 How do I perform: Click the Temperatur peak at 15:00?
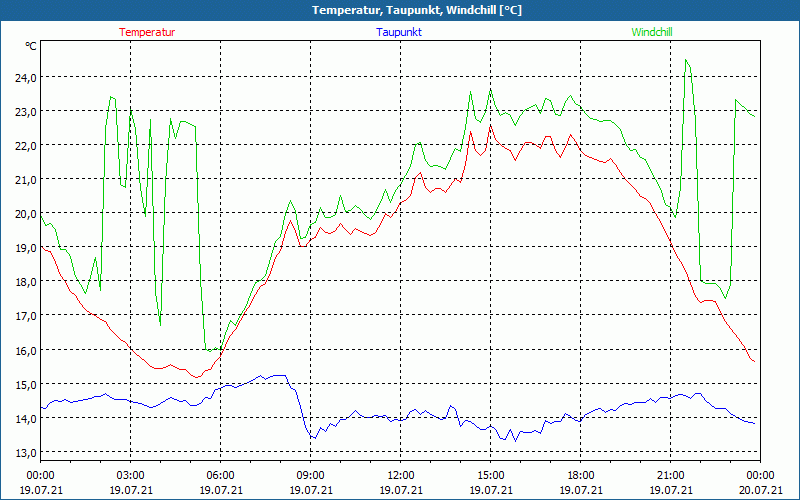tap(490, 126)
